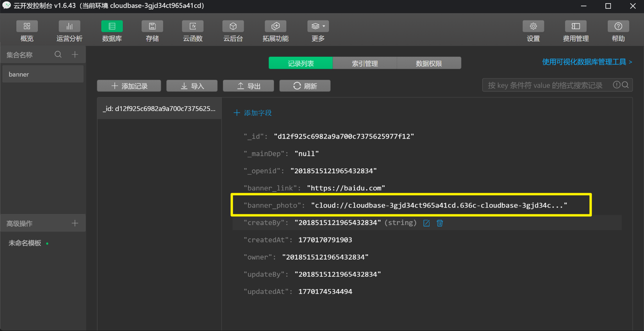The height and width of the screenshot is (331, 644).
Task: Click 添加字段 to add field
Action: 253,113
